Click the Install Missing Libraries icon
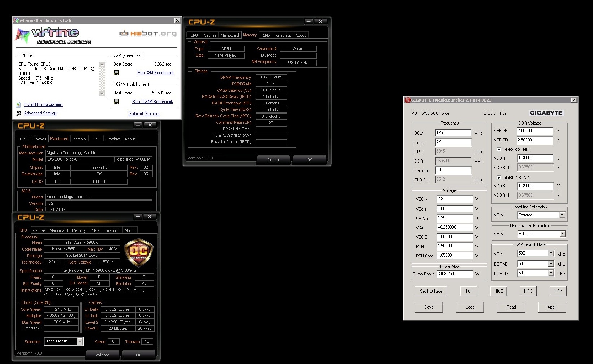The image size is (593, 364). 18,105
